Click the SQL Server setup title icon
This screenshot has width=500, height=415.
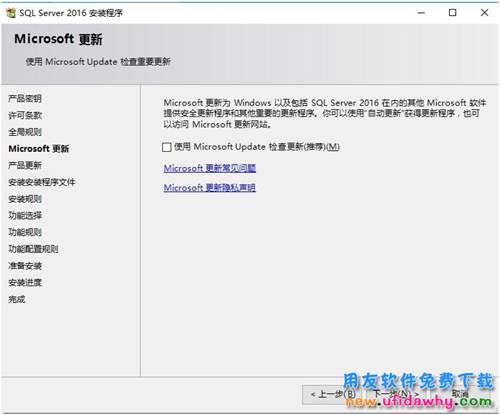[x=11, y=13]
